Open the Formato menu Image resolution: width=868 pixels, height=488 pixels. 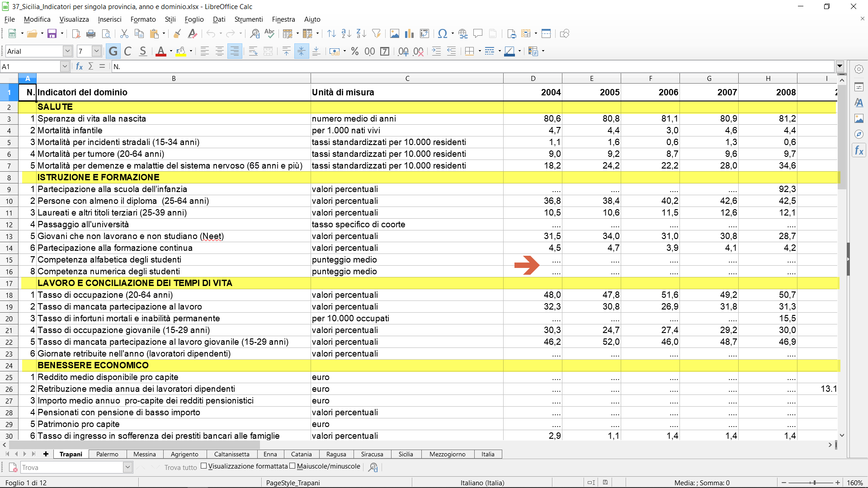143,19
